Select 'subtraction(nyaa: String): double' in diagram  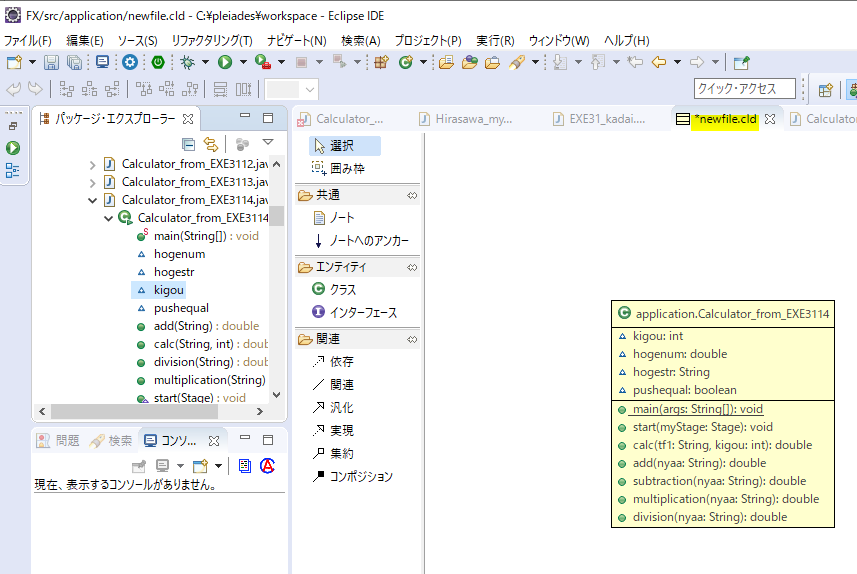(719, 481)
